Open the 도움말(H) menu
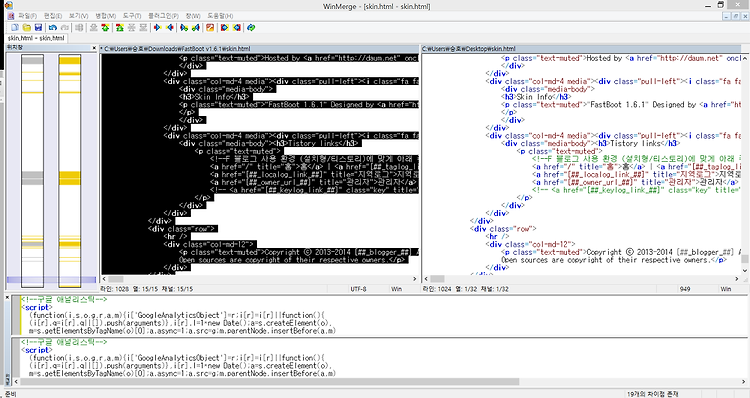The width and height of the screenshot is (750, 398). click(x=220, y=16)
